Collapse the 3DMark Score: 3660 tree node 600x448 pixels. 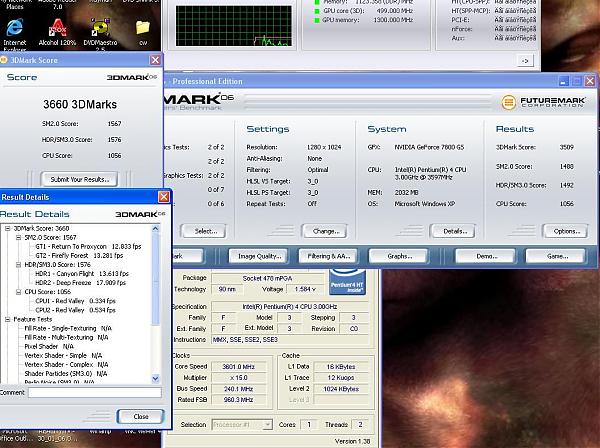click(8, 228)
